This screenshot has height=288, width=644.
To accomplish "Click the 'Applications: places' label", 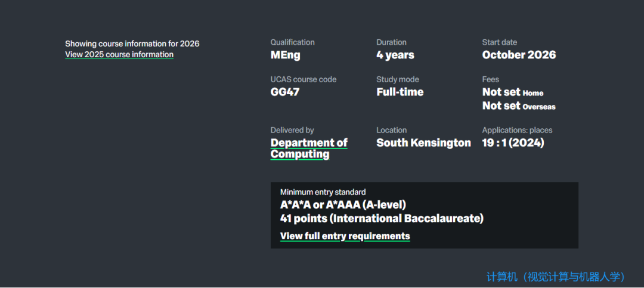I will coord(517,130).
